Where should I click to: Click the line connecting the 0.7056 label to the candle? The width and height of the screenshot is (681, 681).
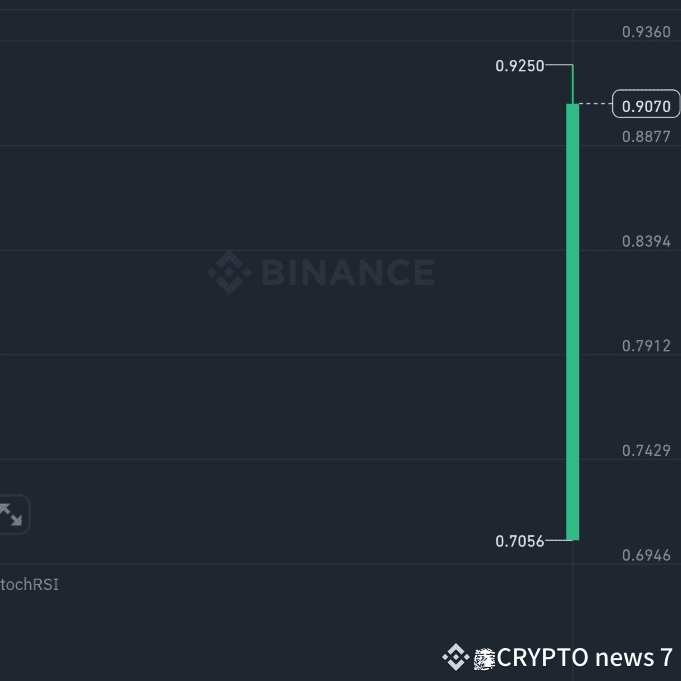(x=559, y=540)
